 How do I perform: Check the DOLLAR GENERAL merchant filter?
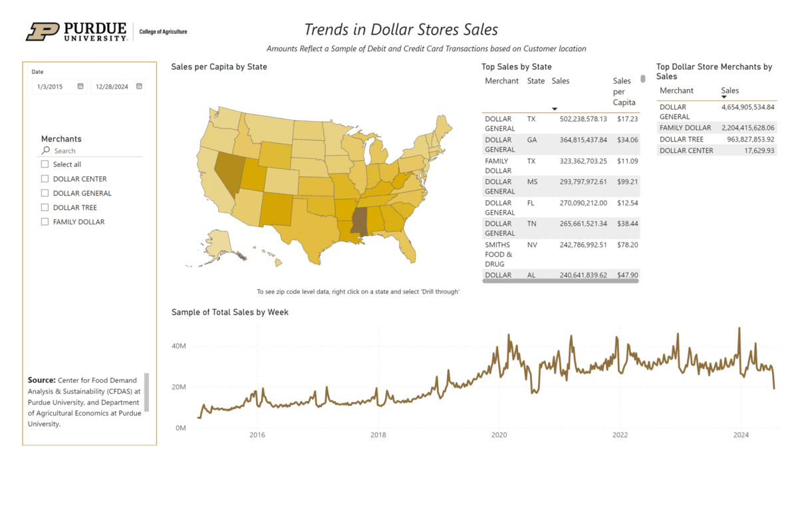coord(45,194)
